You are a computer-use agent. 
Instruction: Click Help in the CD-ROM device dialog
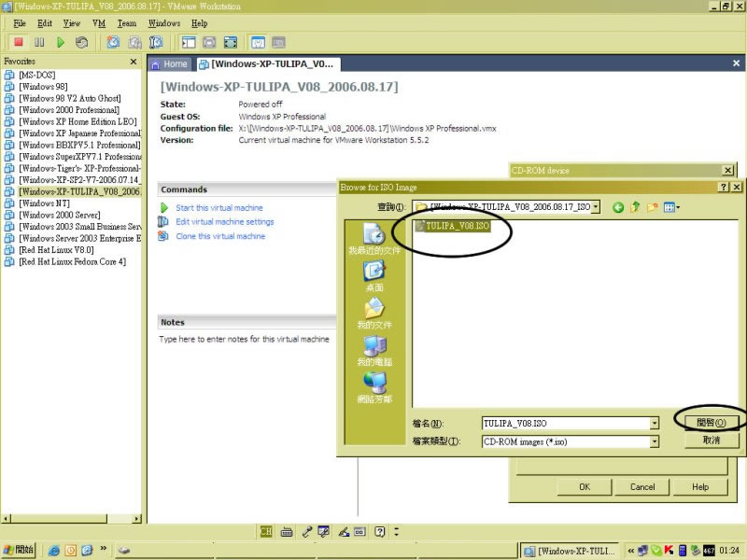coord(700,486)
